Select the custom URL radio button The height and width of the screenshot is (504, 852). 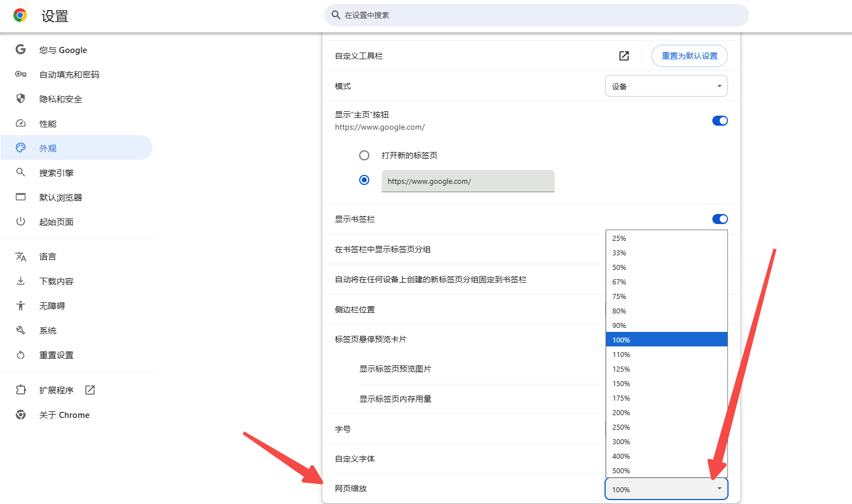pos(364,180)
